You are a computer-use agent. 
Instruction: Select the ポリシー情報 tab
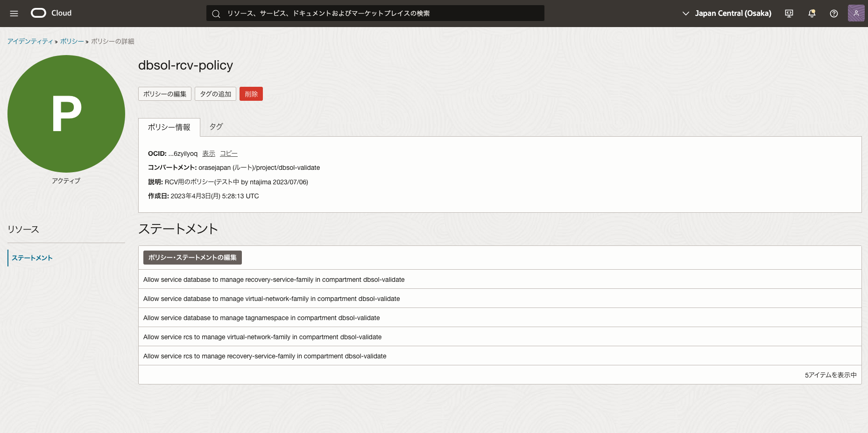[x=169, y=127]
